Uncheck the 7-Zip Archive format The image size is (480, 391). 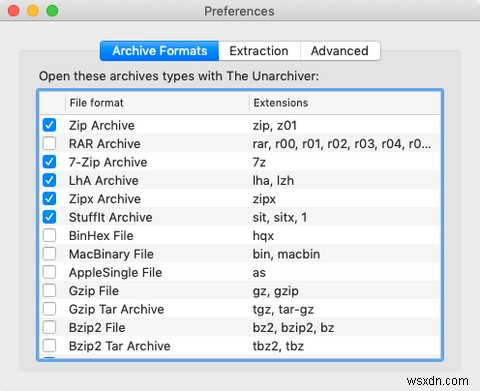[49, 162]
